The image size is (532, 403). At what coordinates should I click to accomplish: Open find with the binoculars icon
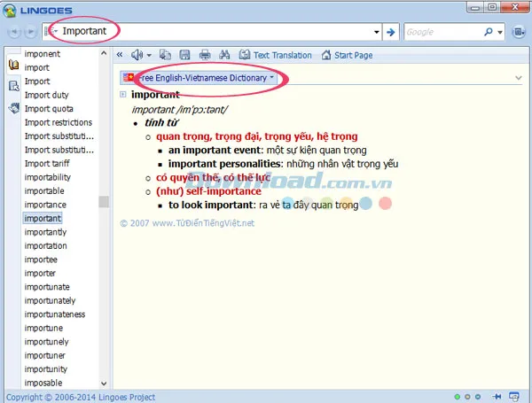[x=224, y=55]
